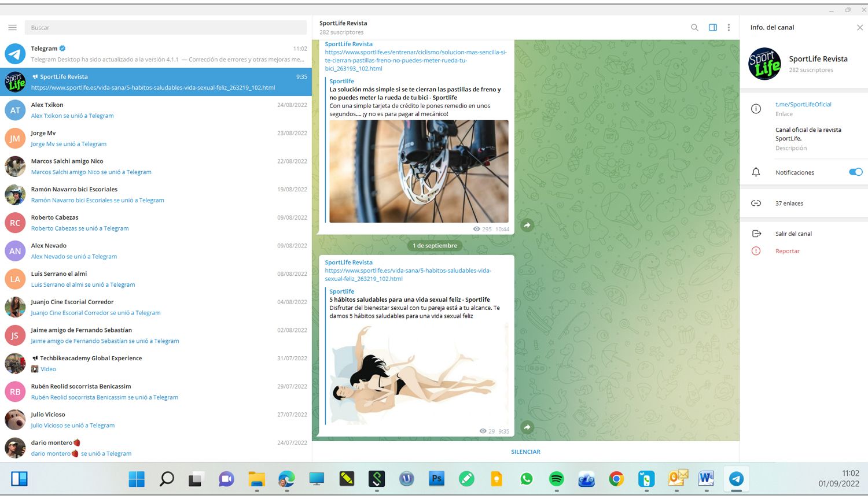Open Juanjo Cine Escorial Corredor chat
This screenshot has width=868, height=499.
pyautogui.click(x=156, y=307)
